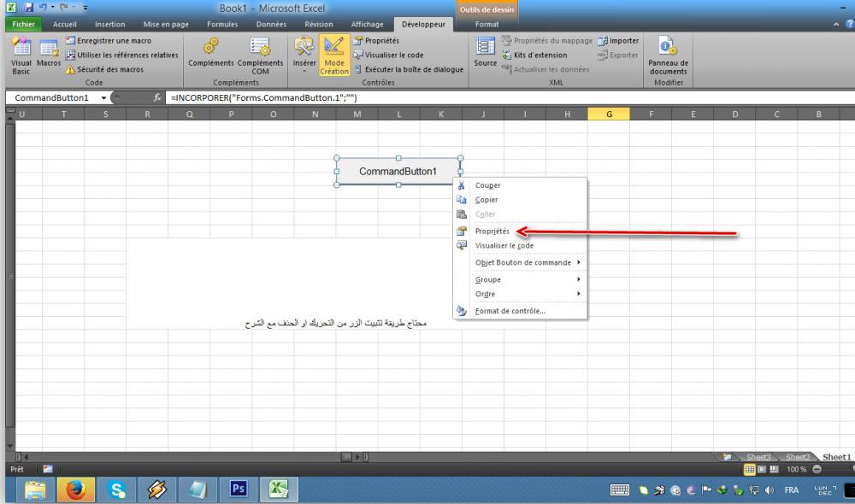Switch to the Affichage tab

tap(367, 24)
